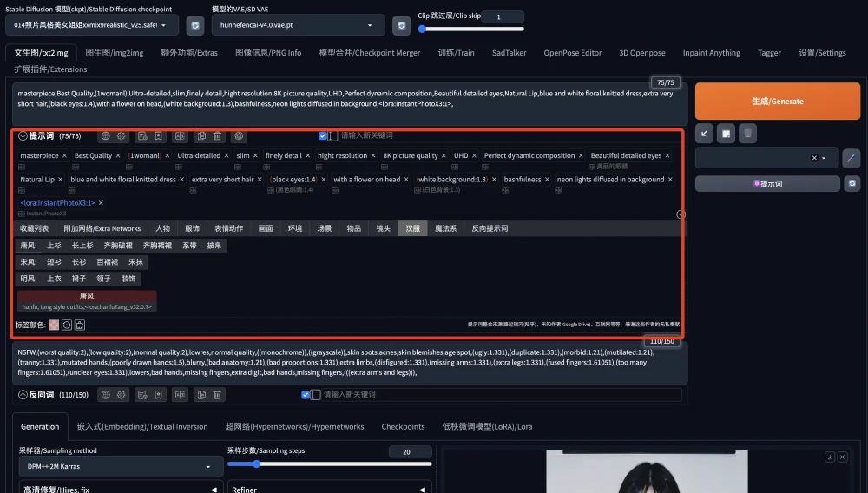Switch to the 图生图/img2img tab
This screenshot has height=493, width=868.
(115, 52)
